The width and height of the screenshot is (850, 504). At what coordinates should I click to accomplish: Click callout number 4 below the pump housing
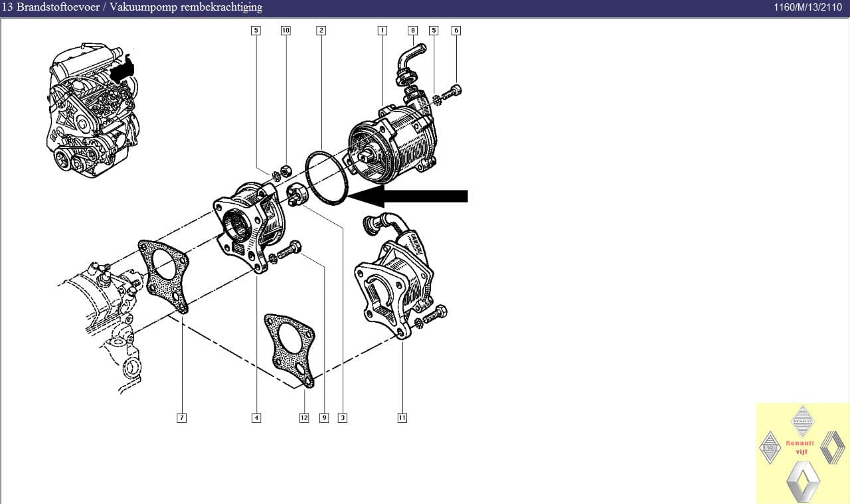256,418
